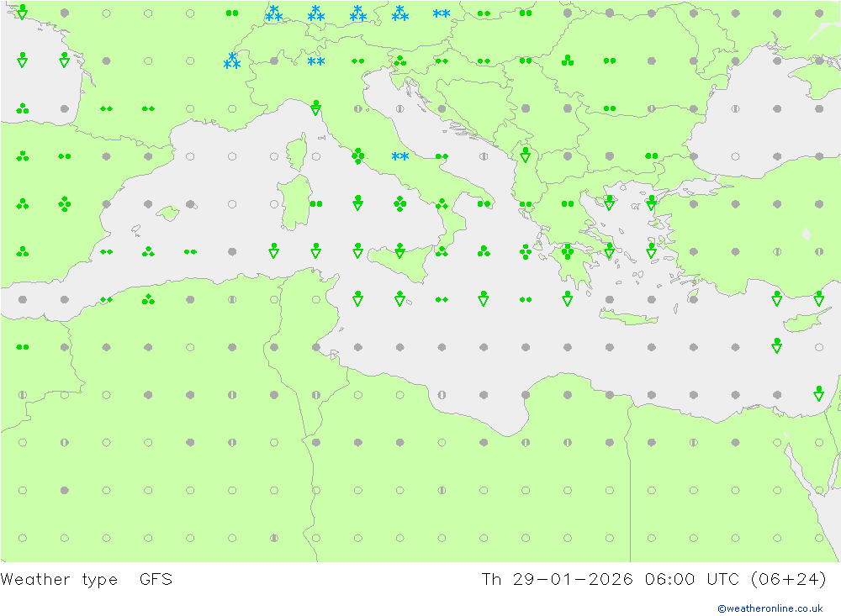
Task: Click the "(06+24)" forecast offset text
Action: (x=789, y=580)
